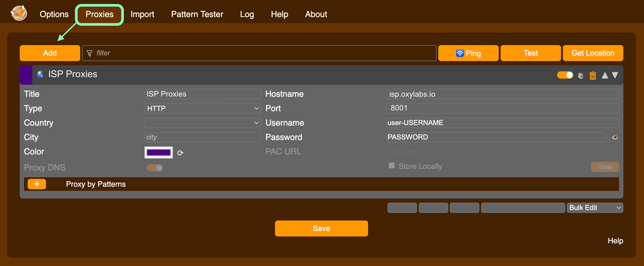Reveal password with the eye icon
Viewport: 644px width, 266px height.
click(615, 137)
